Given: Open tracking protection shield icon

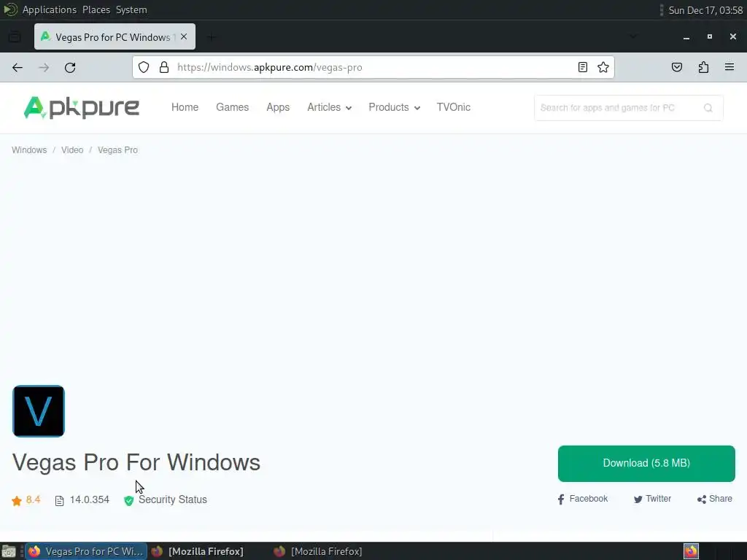Looking at the screenshot, I should (144, 67).
